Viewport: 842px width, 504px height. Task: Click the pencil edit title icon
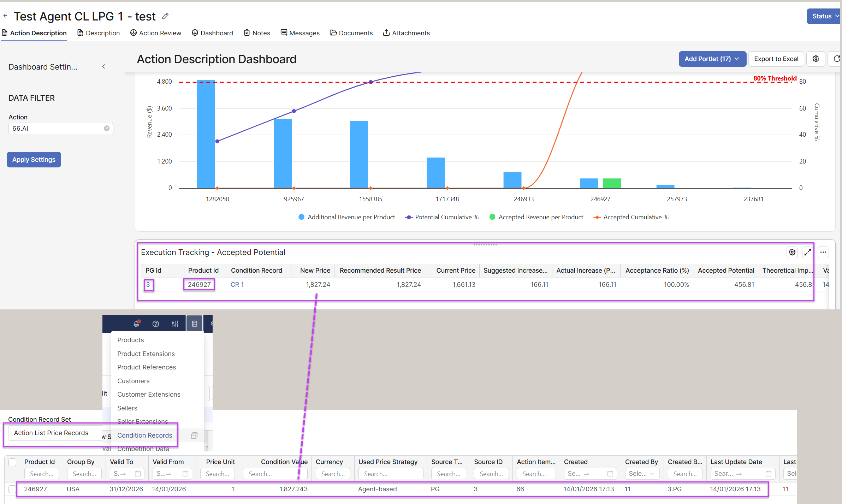pyautogui.click(x=165, y=16)
